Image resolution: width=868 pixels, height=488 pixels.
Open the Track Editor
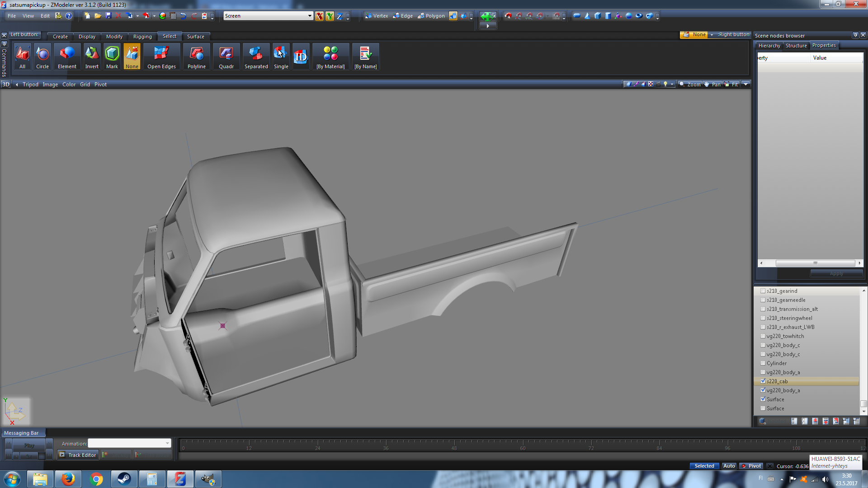point(78,455)
